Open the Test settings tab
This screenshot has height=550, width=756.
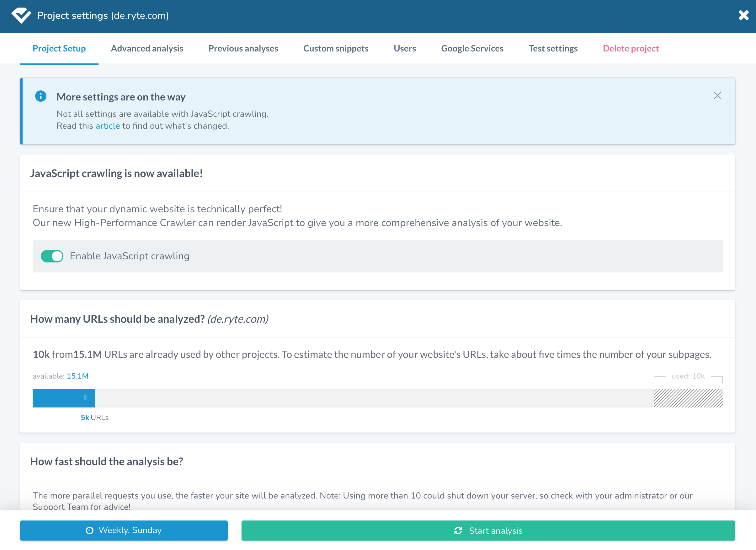pyautogui.click(x=553, y=48)
